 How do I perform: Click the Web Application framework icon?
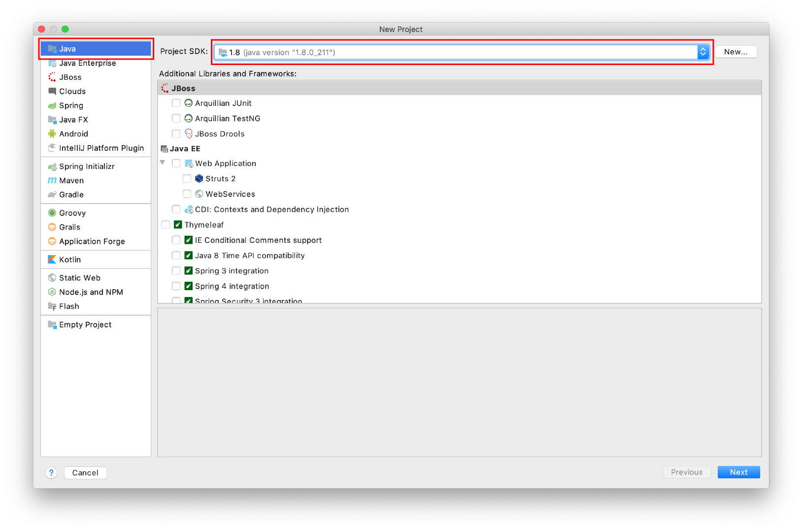click(x=189, y=164)
